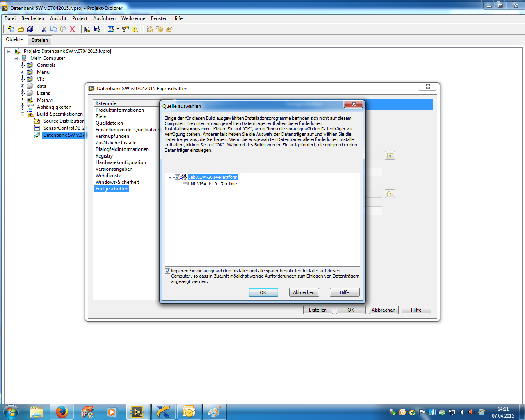Click Hilfe in the Eigenschaften dialog
Screen dimensions: 525x420
click(416, 310)
